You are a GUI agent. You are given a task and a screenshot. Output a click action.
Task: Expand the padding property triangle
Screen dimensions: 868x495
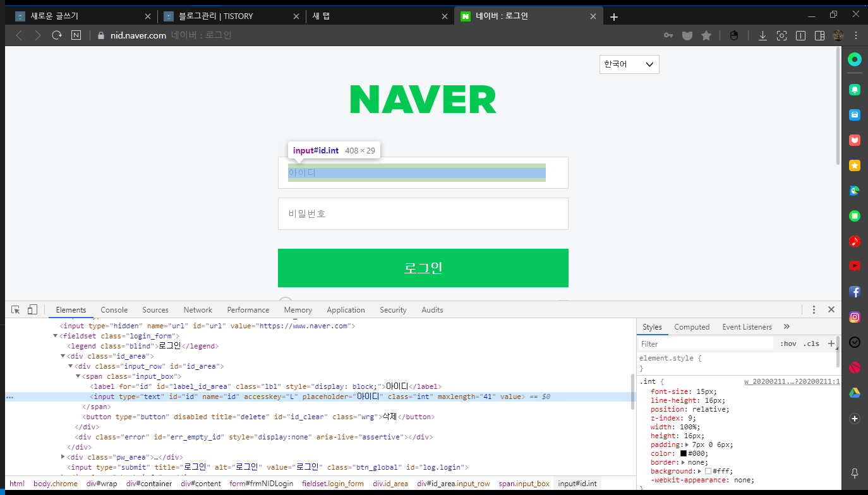[687, 445]
